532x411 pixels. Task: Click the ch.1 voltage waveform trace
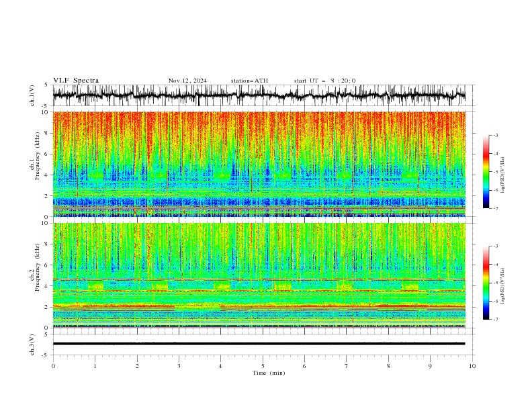pyautogui.click(x=259, y=95)
